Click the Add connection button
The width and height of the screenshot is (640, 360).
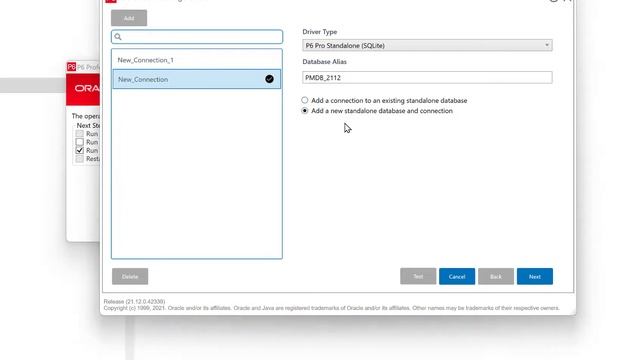129,18
